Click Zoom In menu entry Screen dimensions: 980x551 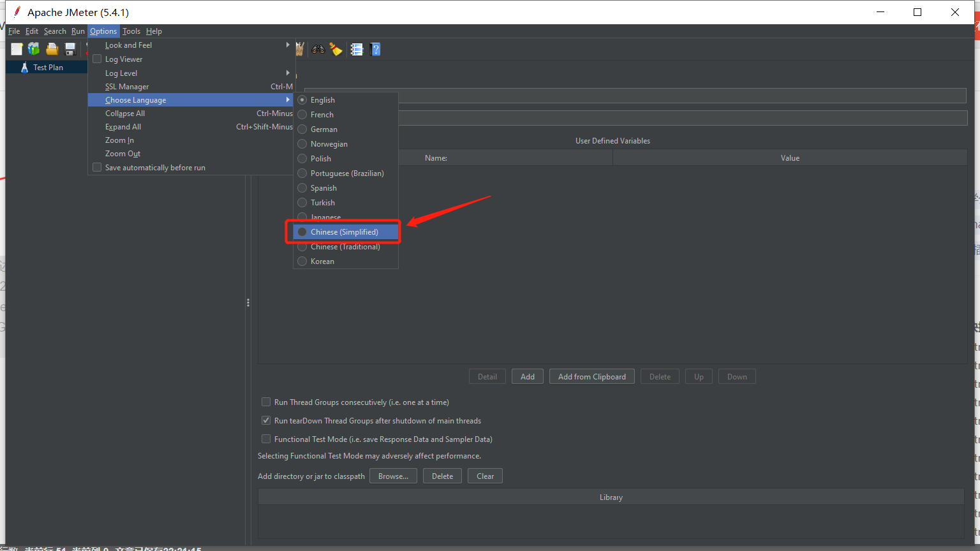coord(191,140)
